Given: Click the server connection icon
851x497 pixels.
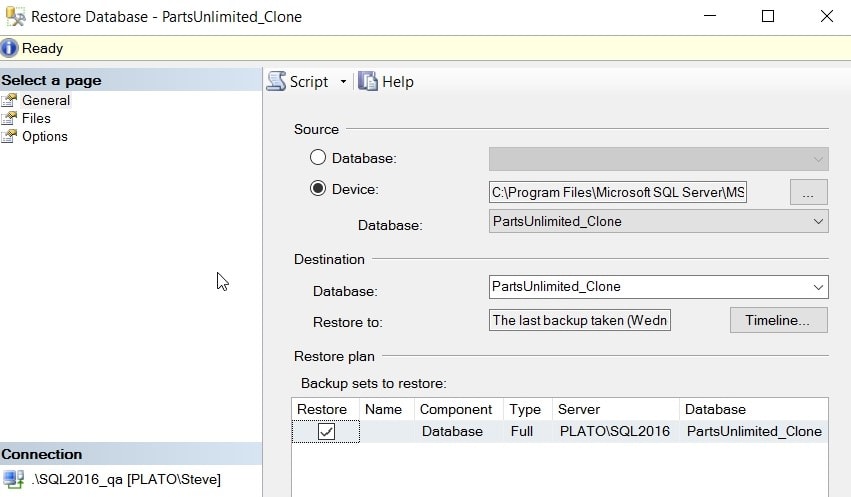Looking at the screenshot, I should coord(13,479).
